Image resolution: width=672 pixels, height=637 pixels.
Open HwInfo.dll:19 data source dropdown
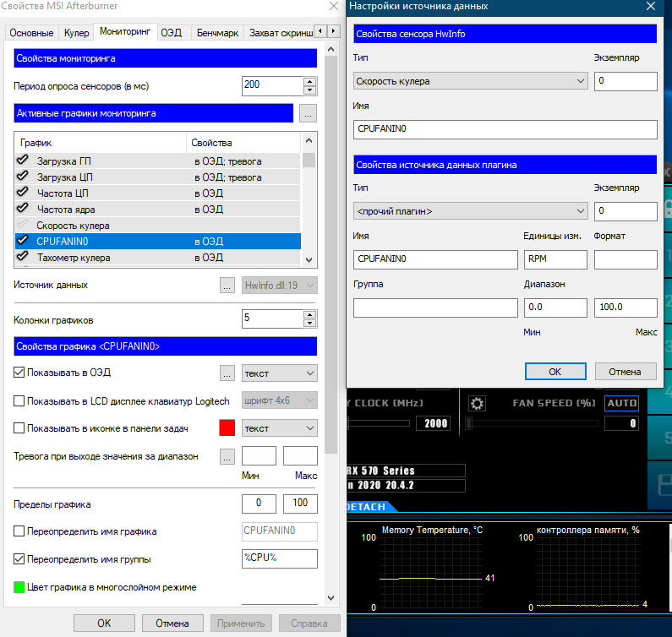coord(280,286)
